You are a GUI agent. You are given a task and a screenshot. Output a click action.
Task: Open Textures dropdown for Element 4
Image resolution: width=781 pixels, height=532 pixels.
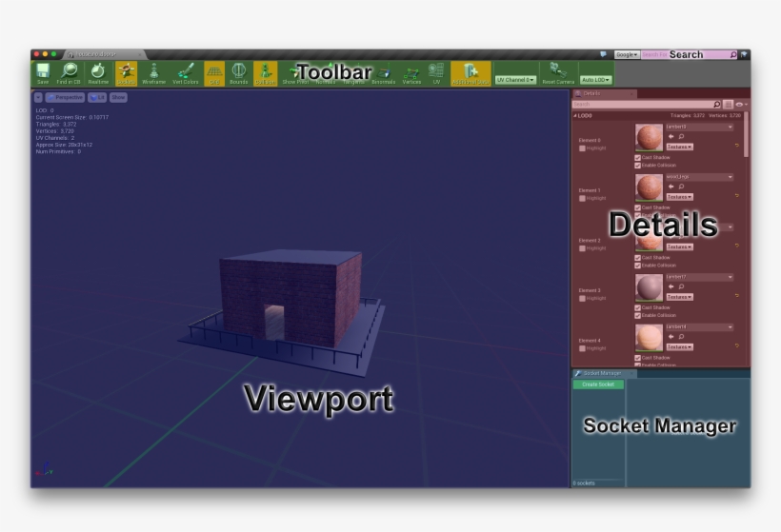680,346
